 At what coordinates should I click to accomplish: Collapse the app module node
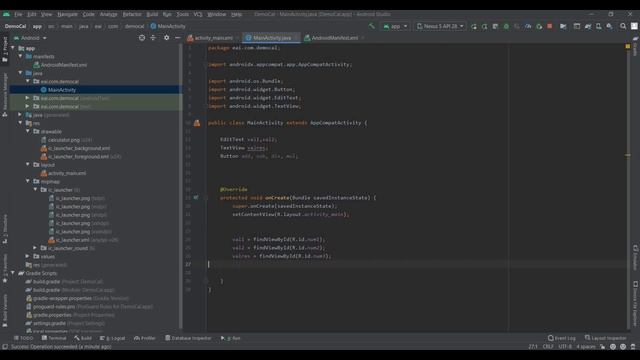tap(13, 48)
